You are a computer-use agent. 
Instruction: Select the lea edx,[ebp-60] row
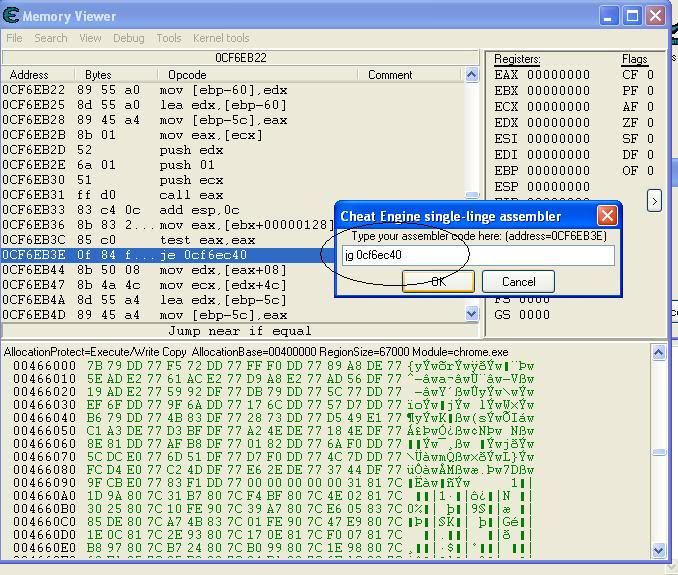(x=233, y=105)
